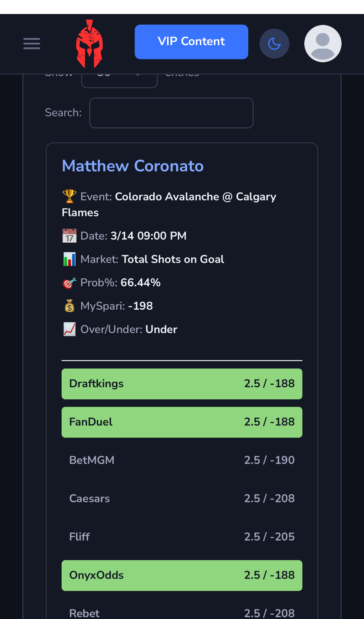Click the calendar Date icon
The width and height of the screenshot is (364, 619).
(x=69, y=236)
